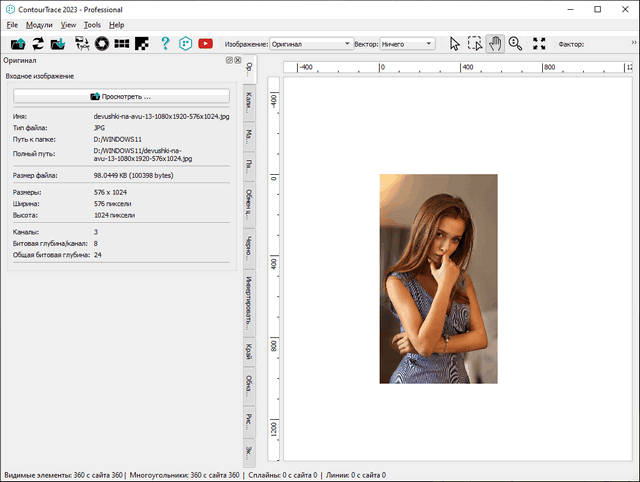Select the magnifier zoom tool

[x=516, y=44]
